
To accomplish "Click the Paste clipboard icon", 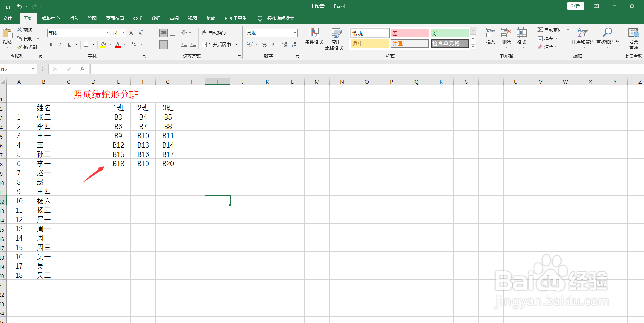I will [7, 33].
